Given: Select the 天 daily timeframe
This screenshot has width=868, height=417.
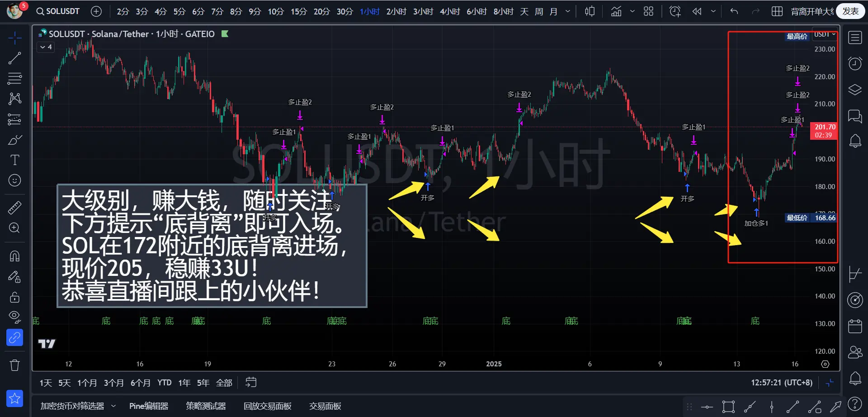Looking at the screenshot, I should pyautogui.click(x=524, y=11).
